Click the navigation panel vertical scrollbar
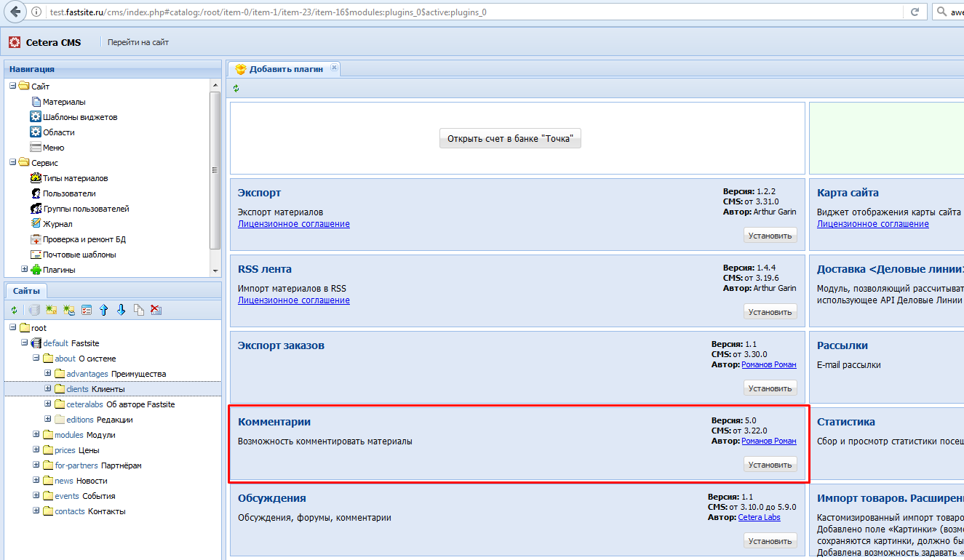This screenshot has height=560, width=964. click(215, 171)
